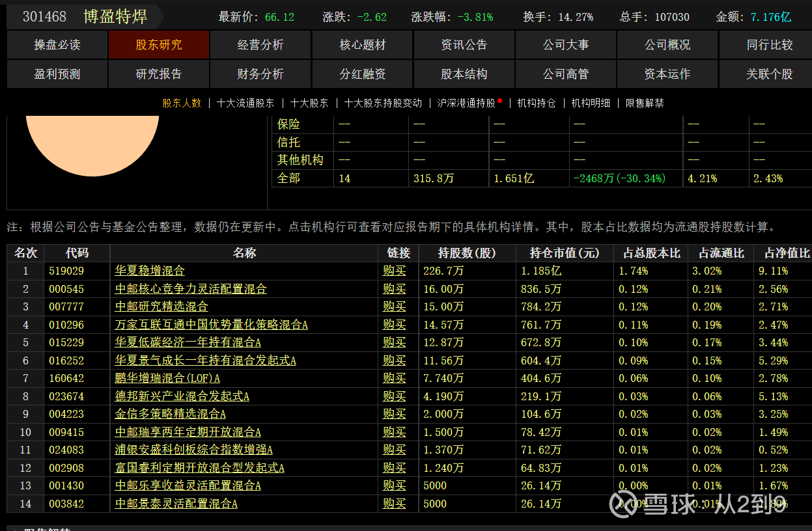Switch to 核心题材 tab
This screenshot has width=812, height=531.
point(363,45)
